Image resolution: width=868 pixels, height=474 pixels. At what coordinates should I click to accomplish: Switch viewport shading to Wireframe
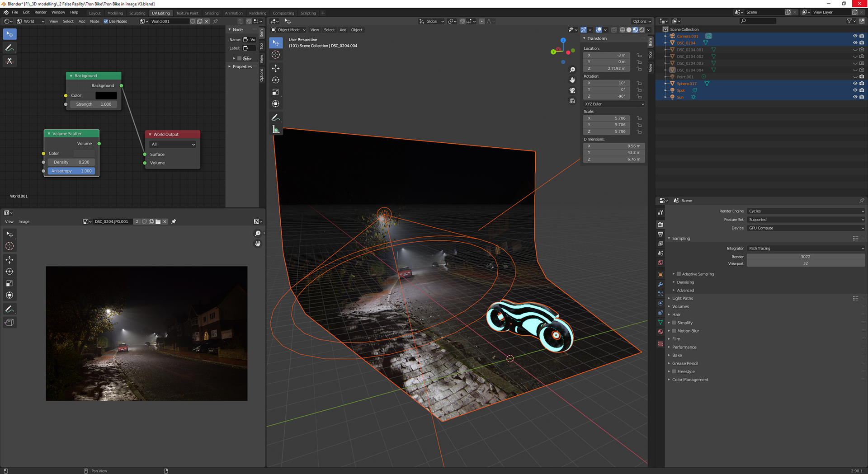(x=623, y=30)
